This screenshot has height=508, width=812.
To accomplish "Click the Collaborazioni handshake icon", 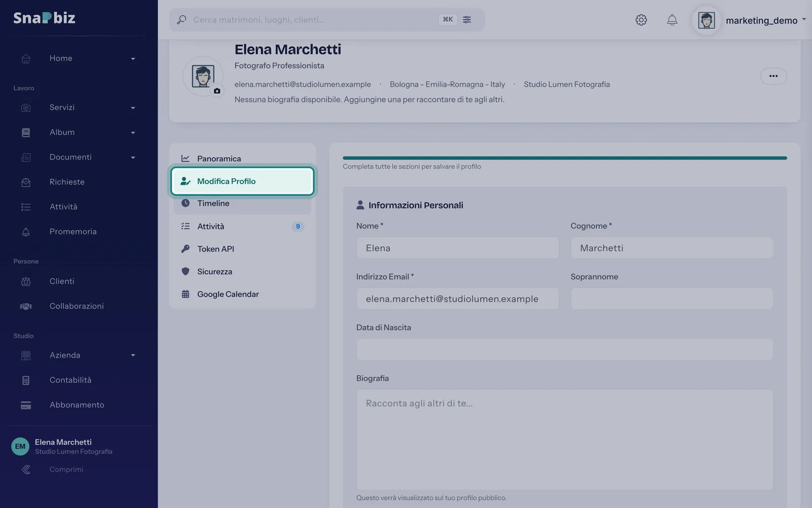I will [26, 306].
